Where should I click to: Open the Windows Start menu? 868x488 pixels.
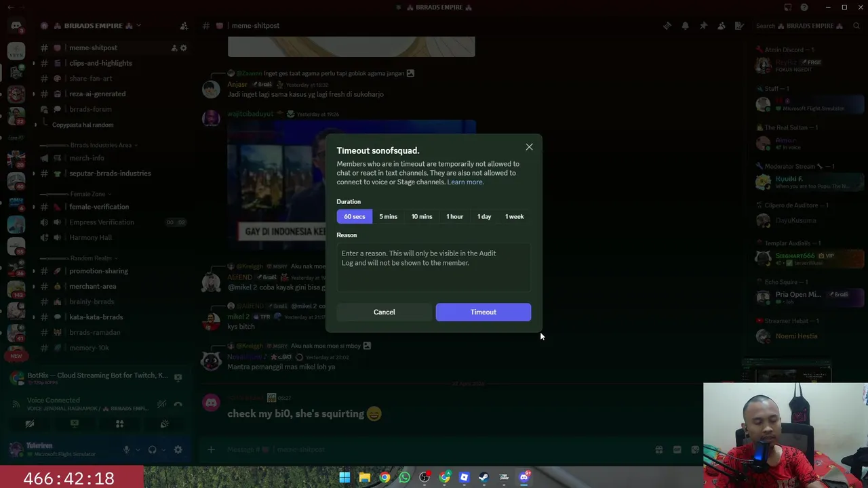click(x=344, y=477)
